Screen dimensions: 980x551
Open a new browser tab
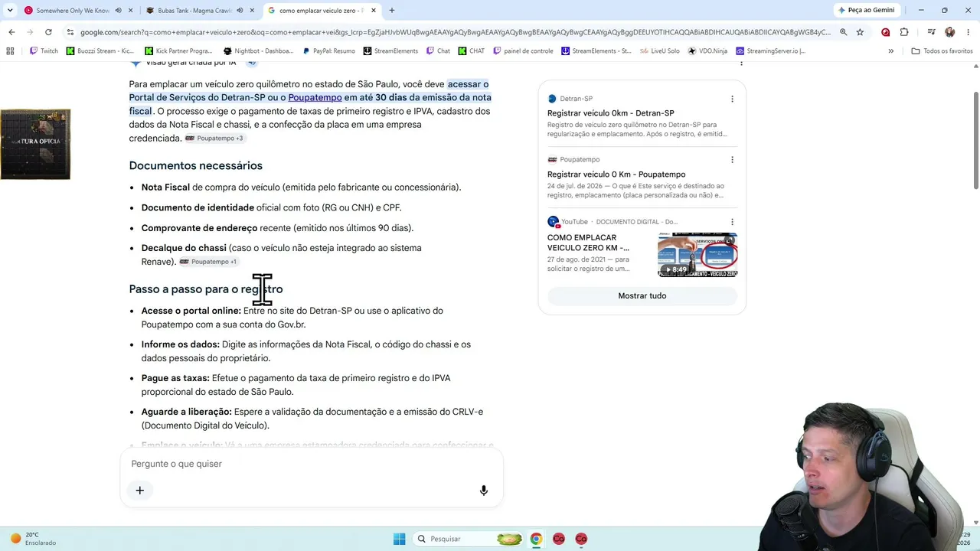[x=391, y=11]
